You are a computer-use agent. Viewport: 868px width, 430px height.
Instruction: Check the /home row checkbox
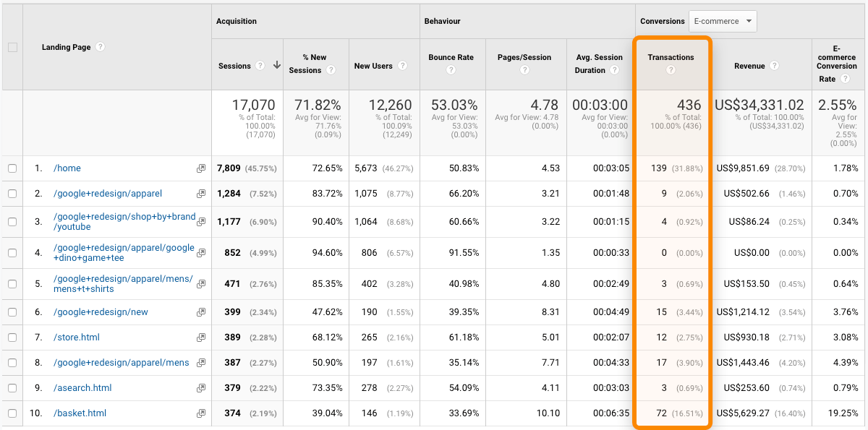tap(12, 168)
